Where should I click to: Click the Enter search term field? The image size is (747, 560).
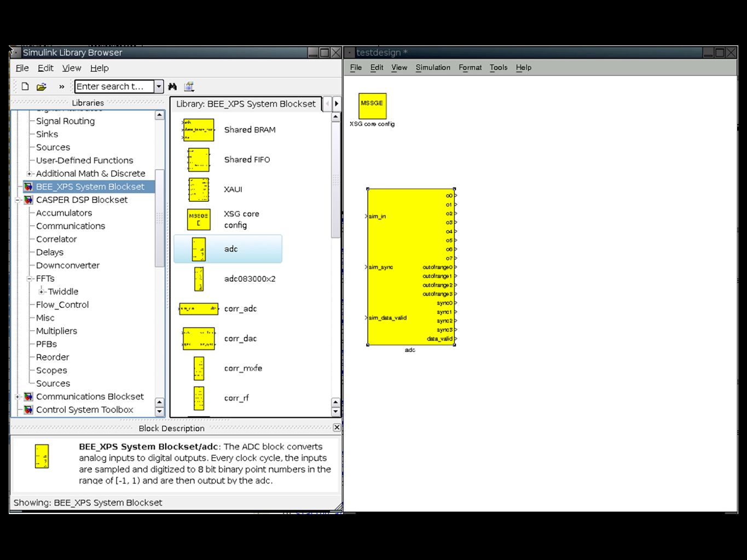click(114, 86)
